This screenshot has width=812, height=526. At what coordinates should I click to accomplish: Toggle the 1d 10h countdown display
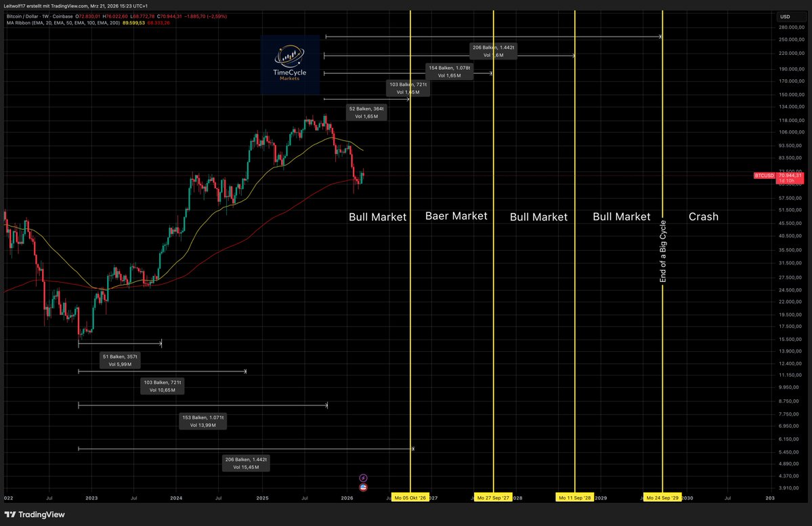click(x=786, y=182)
